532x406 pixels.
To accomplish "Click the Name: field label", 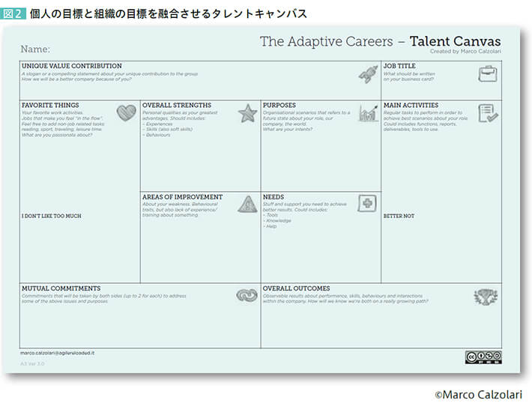I will point(35,49).
